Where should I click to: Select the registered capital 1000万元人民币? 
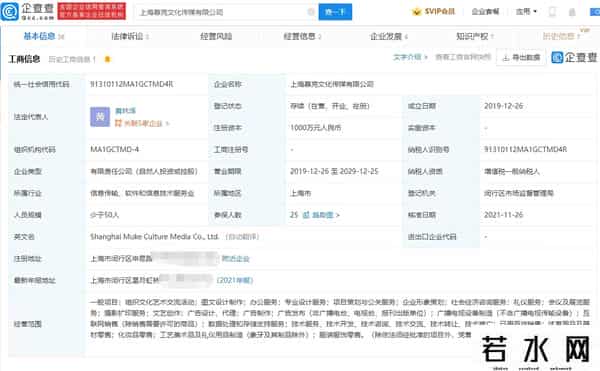[316, 128]
